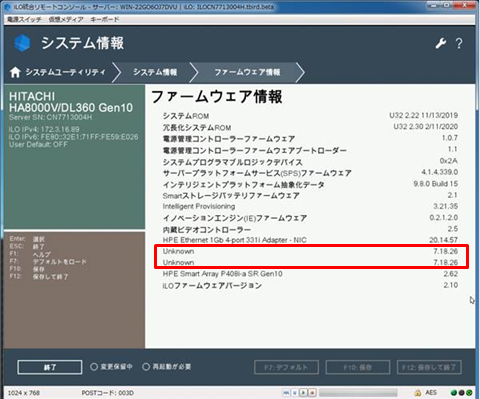The width and height of the screenshot is (480, 399).
Task: Click the record playback control
Action: (x=312, y=393)
